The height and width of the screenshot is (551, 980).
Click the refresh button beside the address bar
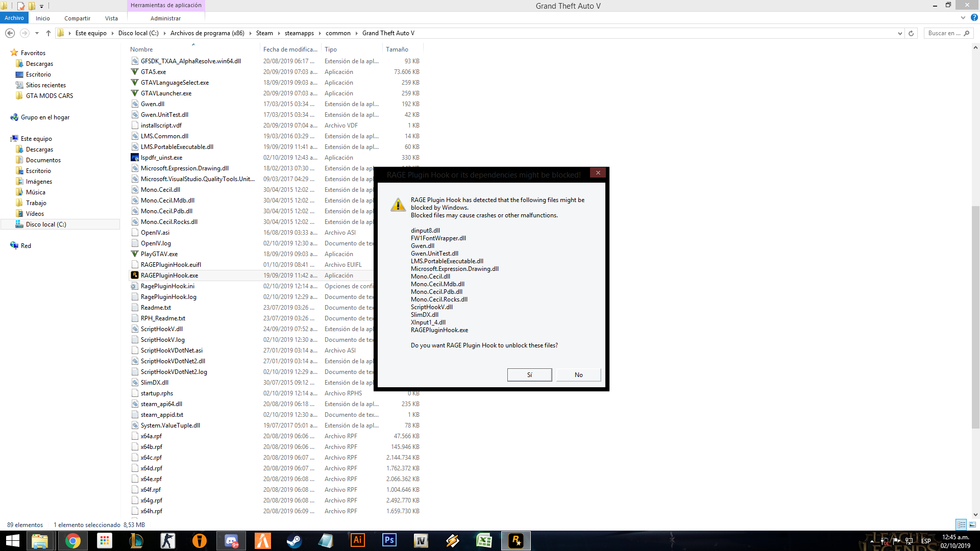click(x=911, y=33)
